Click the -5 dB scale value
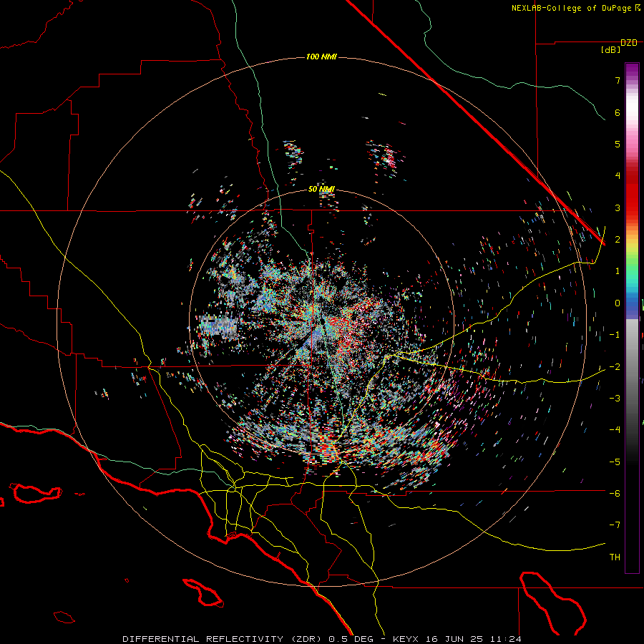The width and height of the screenshot is (644, 644). pos(615,462)
